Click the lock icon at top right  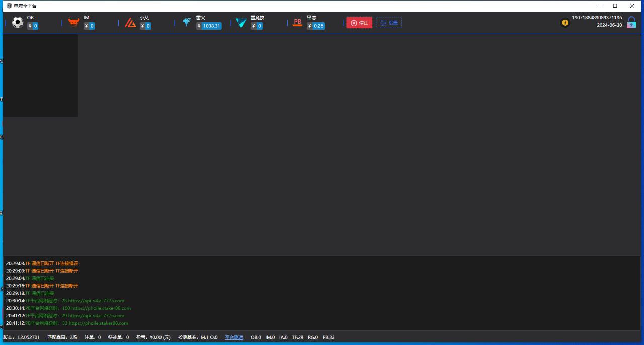tap(631, 23)
